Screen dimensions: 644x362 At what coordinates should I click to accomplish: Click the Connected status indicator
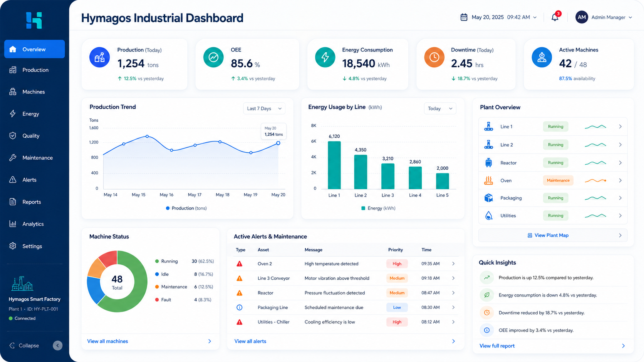22,319
